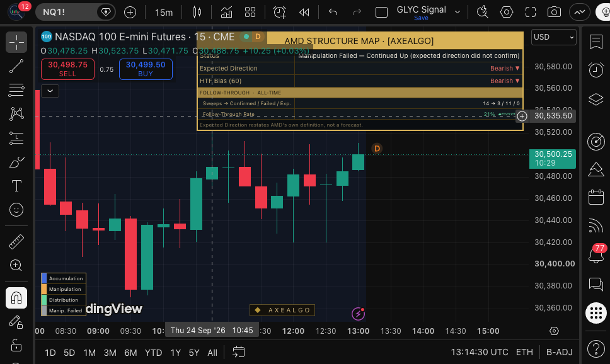Open timezone menu at 13:14:30 UTC
610x364 pixels.
(x=480, y=352)
